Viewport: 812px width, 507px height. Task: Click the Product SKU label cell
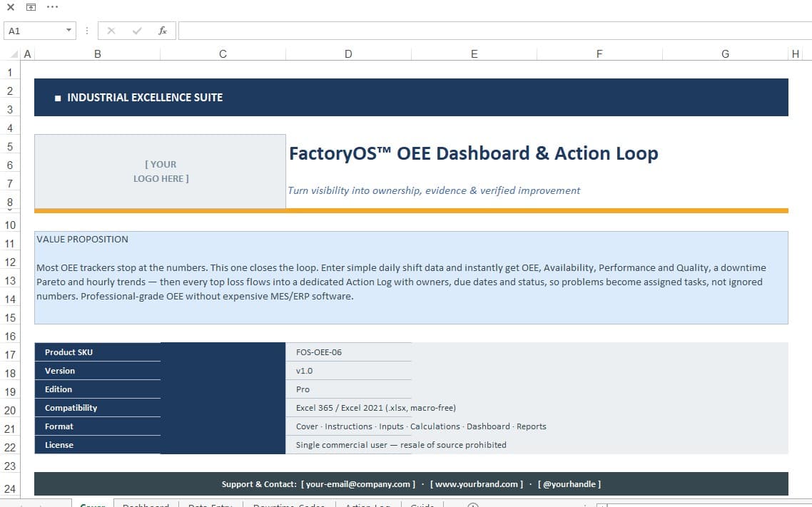pyautogui.click(x=97, y=352)
